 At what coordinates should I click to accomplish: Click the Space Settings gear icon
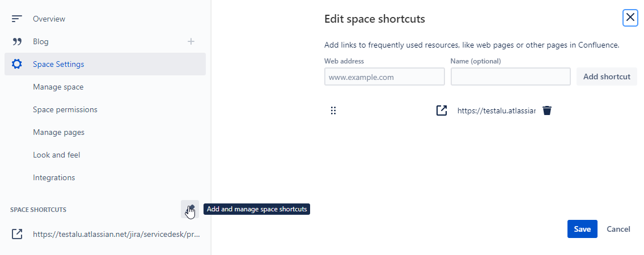[17, 64]
